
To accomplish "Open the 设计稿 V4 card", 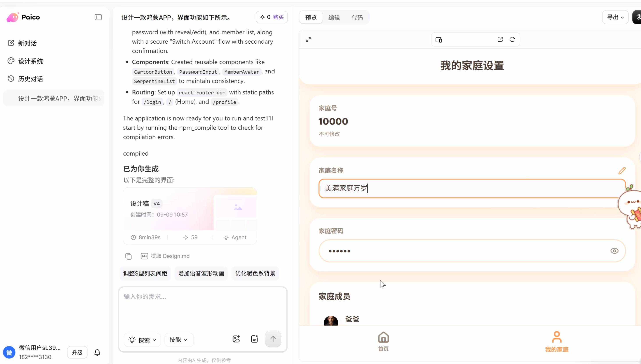I will (190, 216).
